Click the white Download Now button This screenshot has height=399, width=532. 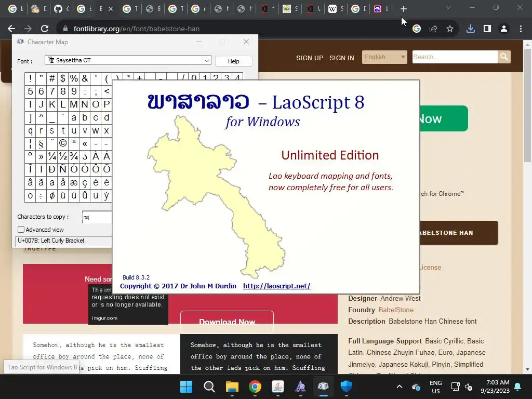tap(227, 321)
